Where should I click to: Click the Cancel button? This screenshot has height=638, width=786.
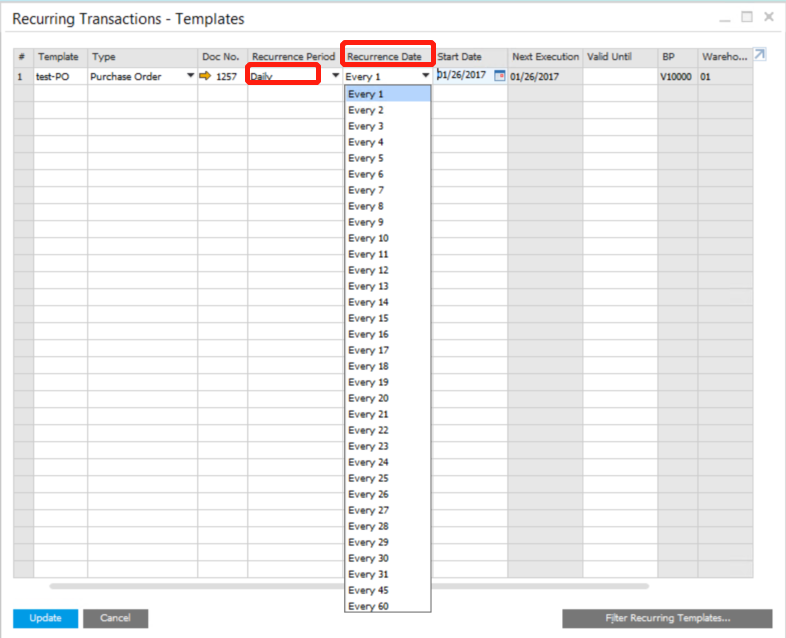[x=115, y=618]
